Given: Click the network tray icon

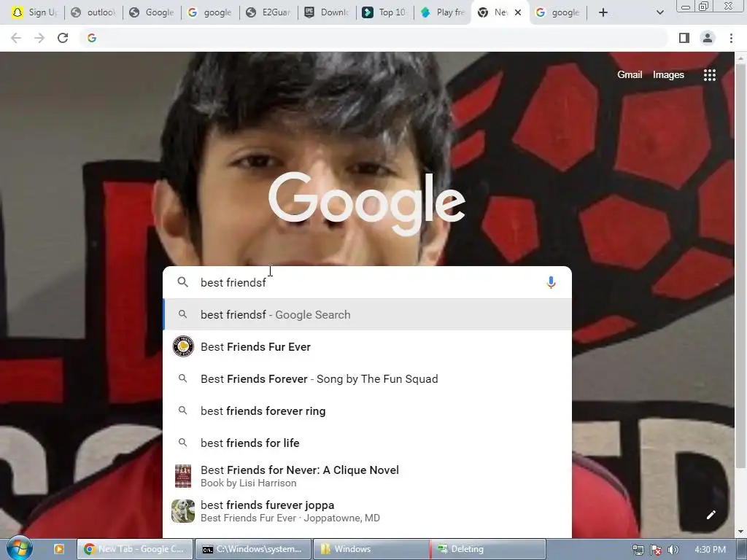Looking at the screenshot, I should [x=638, y=550].
